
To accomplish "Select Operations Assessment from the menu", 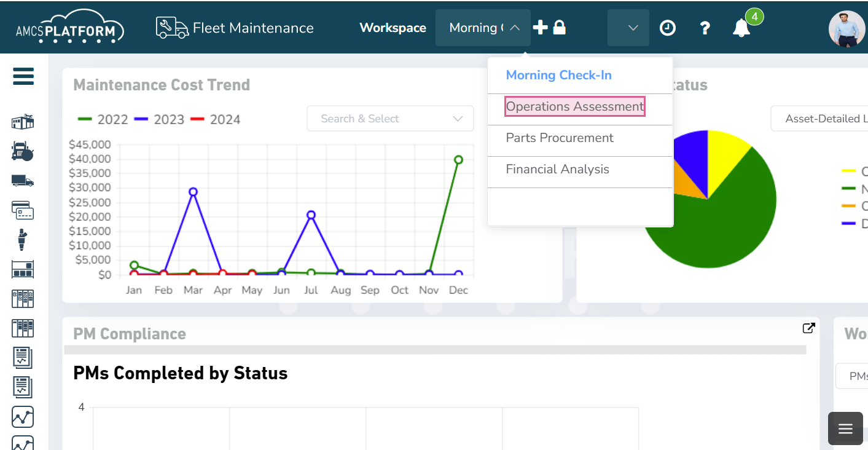I will [x=574, y=106].
